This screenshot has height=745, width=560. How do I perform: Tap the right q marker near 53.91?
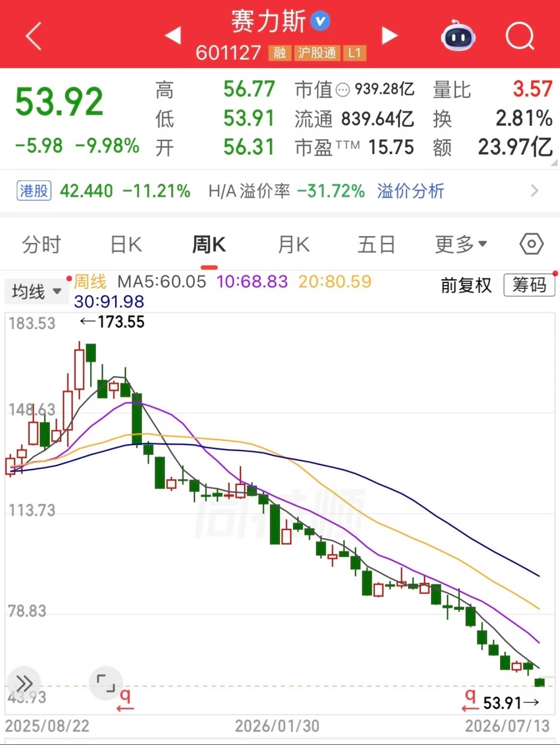tap(470, 699)
